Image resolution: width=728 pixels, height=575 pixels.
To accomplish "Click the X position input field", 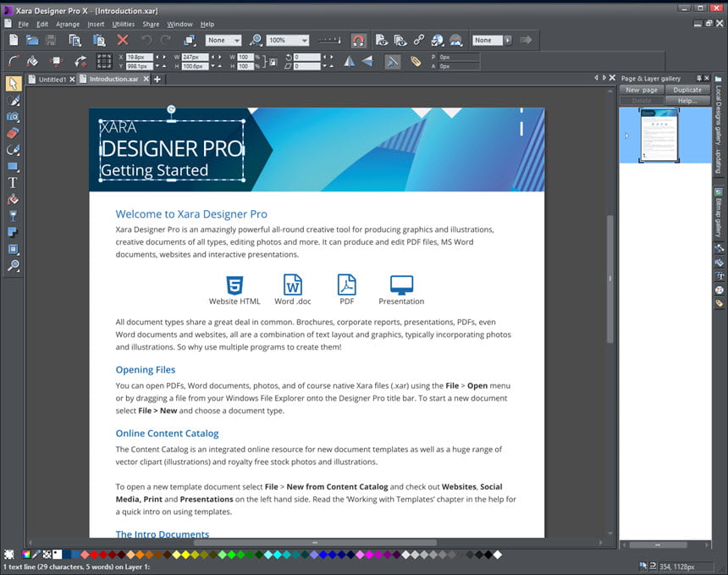I will pyautogui.click(x=140, y=57).
